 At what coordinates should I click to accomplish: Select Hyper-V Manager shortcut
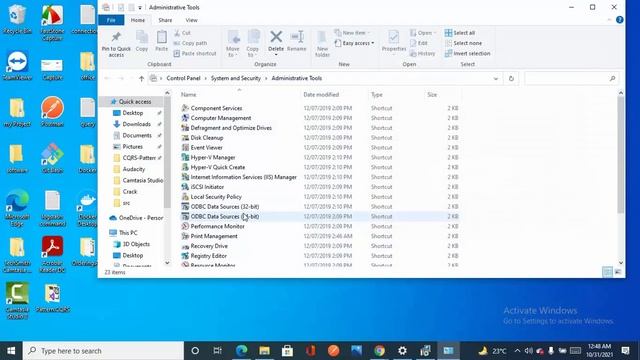click(x=213, y=158)
